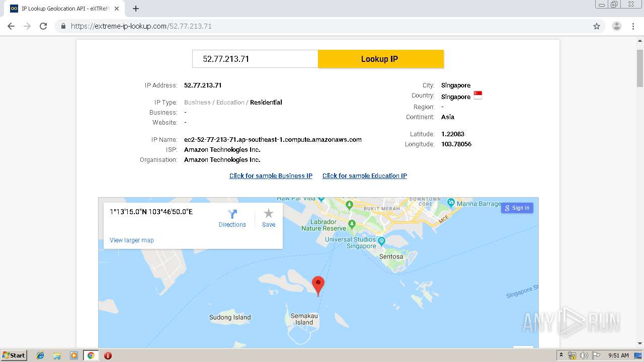Bookmark this page with star icon
Viewport: 644px width, 362px height.
[x=597, y=26]
